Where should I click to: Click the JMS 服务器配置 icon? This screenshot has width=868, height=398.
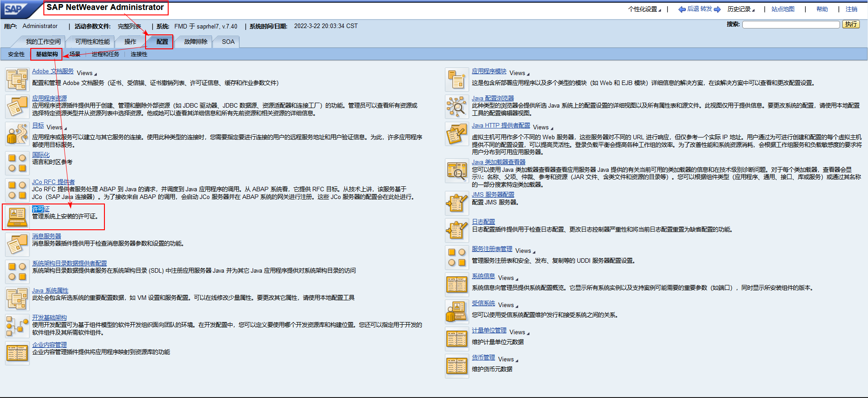point(457,203)
